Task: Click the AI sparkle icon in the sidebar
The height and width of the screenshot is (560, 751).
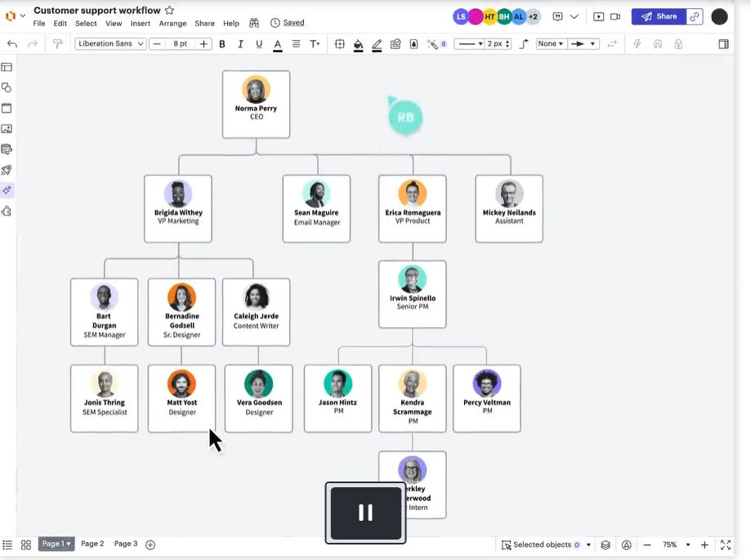Action: point(7,190)
